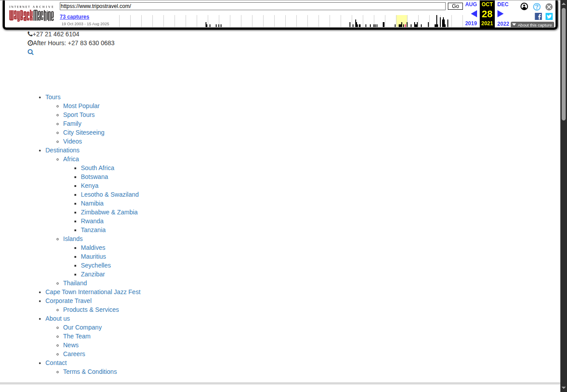The height and width of the screenshot is (392, 567).
Task: Open the Destinations menu item
Action: 62,150
